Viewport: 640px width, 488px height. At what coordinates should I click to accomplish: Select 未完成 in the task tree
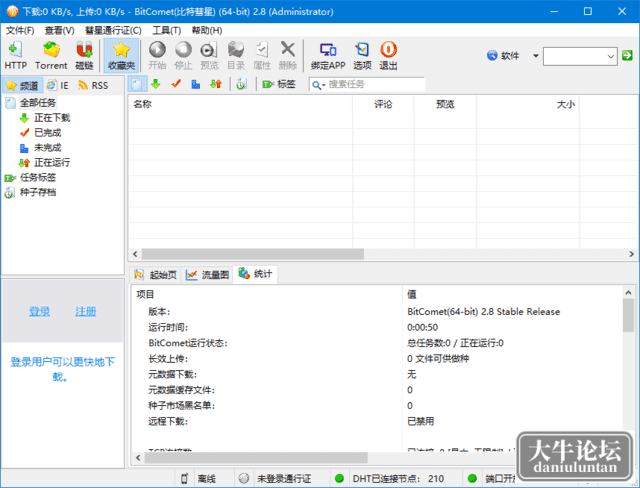tap(47, 148)
